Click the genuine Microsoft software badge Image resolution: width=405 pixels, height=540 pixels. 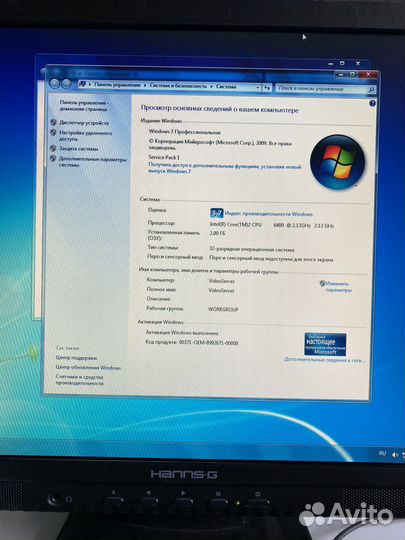coord(325,344)
